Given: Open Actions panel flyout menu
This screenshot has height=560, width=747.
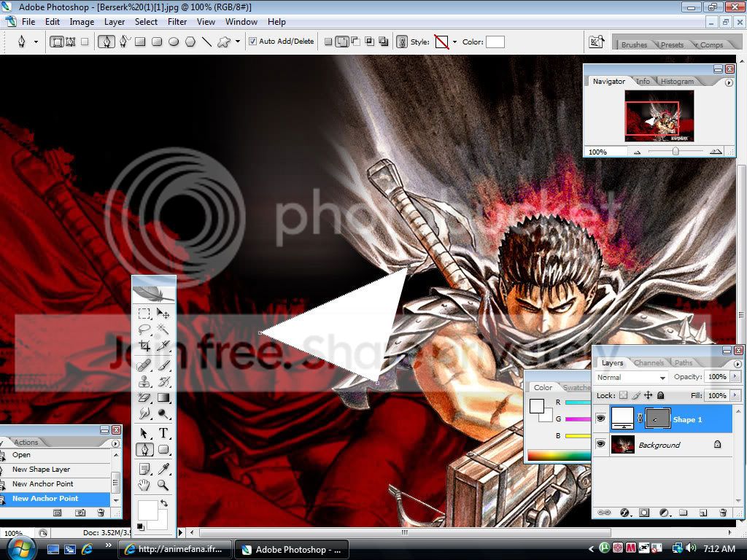Looking at the screenshot, I should [115, 443].
